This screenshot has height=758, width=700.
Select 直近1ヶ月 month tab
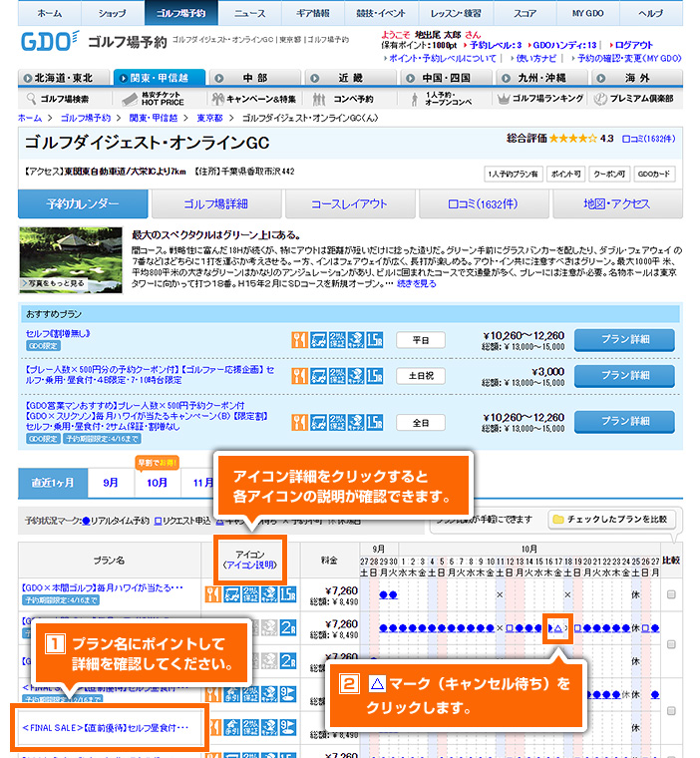(53, 483)
